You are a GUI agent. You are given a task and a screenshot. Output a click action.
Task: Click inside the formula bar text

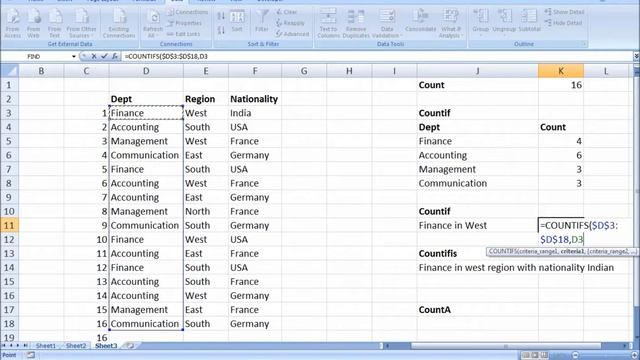(166, 56)
